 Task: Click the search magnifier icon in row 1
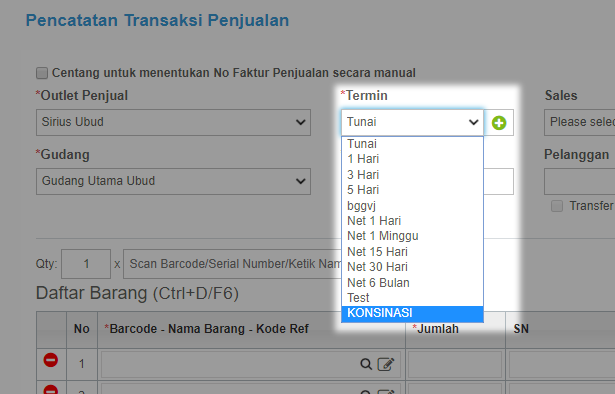[366, 364]
